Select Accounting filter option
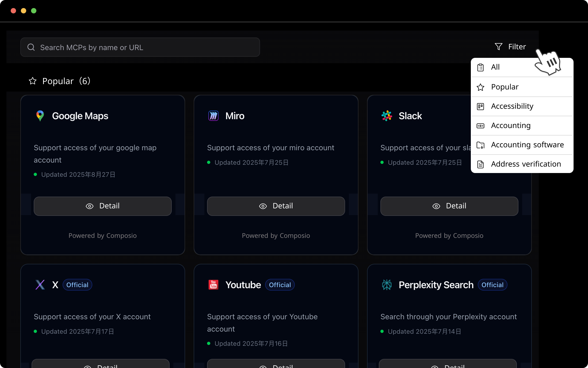Image resolution: width=588 pixels, height=368 pixels. click(x=511, y=126)
